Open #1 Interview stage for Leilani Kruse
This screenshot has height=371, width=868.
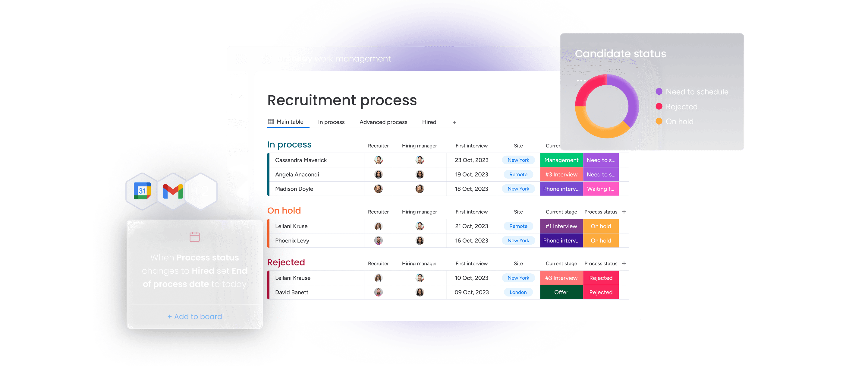click(561, 226)
